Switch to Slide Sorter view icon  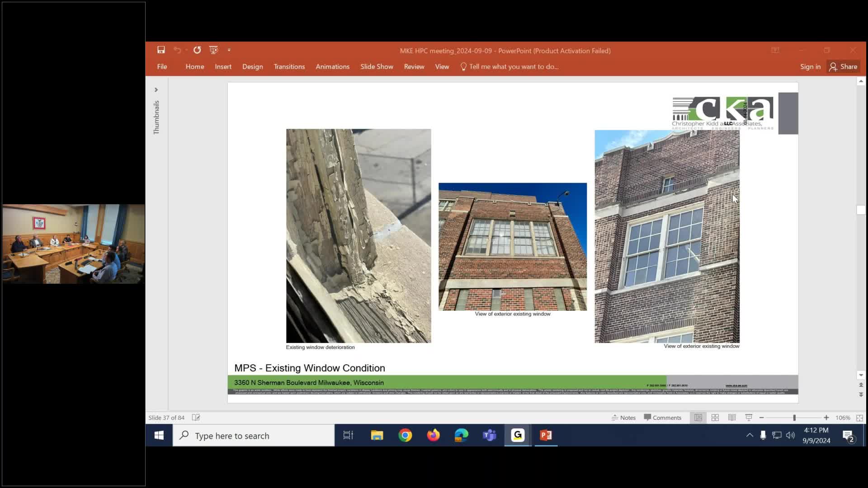click(715, 418)
